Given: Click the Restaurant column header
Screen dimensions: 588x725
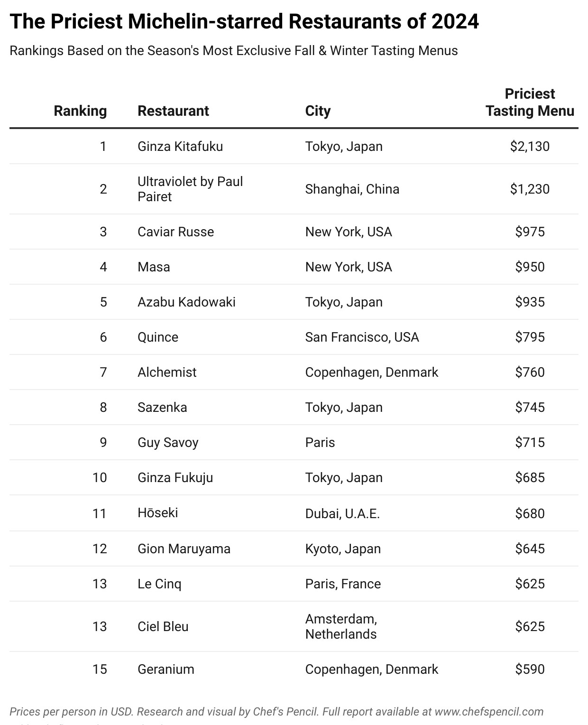Looking at the screenshot, I should [173, 111].
